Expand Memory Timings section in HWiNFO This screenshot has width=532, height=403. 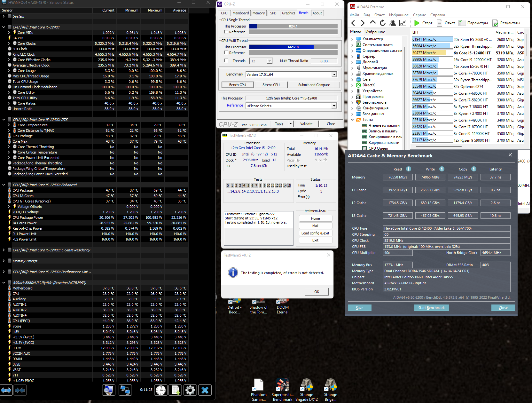4,261
